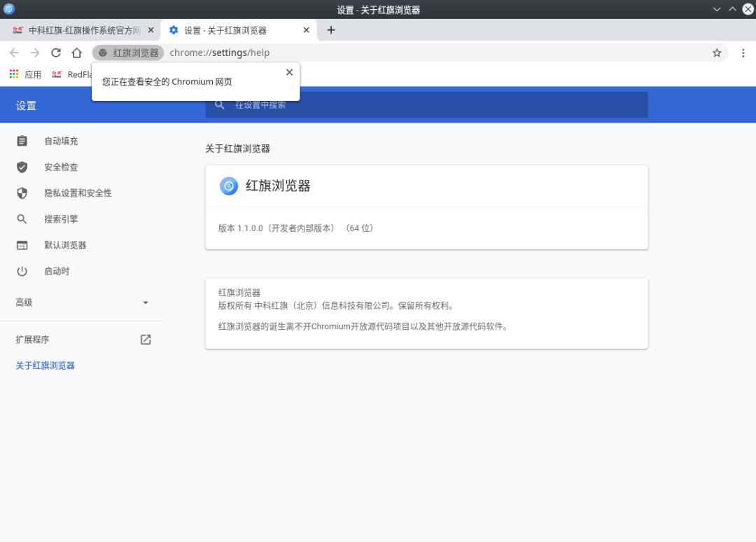The width and height of the screenshot is (756, 542).
Task: Dismiss the secure Chromium page popup
Action: (289, 72)
